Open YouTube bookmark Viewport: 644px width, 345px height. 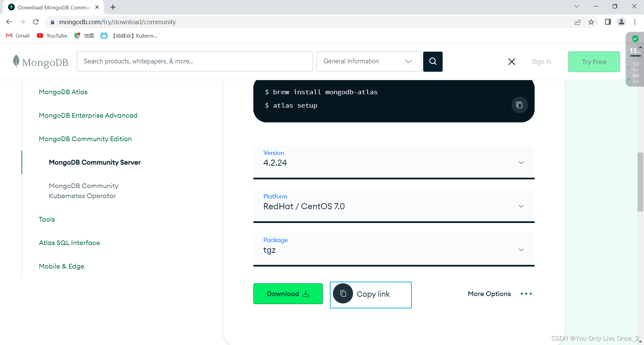tap(52, 36)
